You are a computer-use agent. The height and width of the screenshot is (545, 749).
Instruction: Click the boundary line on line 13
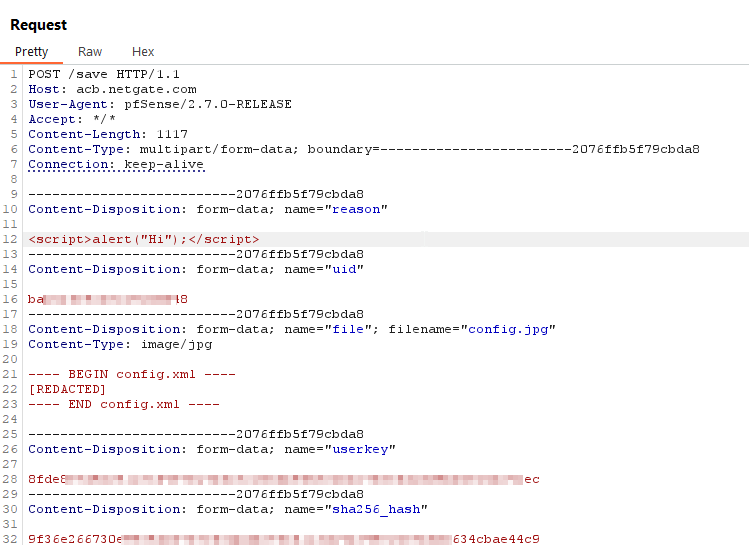pos(196,254)
